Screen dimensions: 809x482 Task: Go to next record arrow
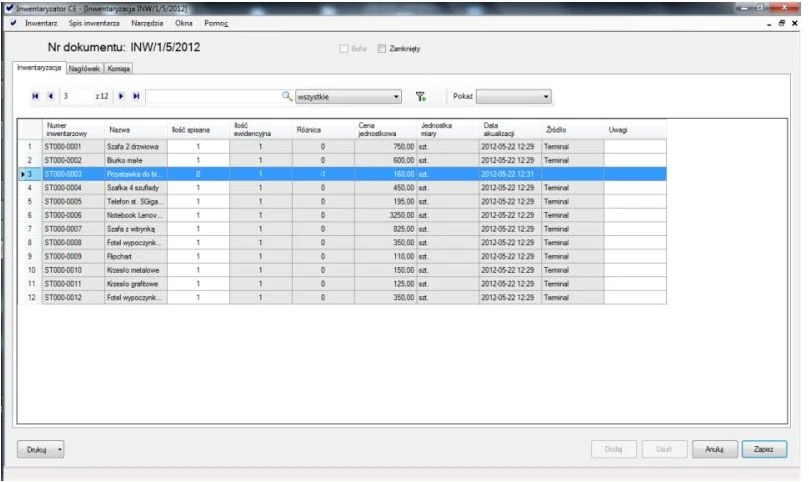(x=121, y=96)
